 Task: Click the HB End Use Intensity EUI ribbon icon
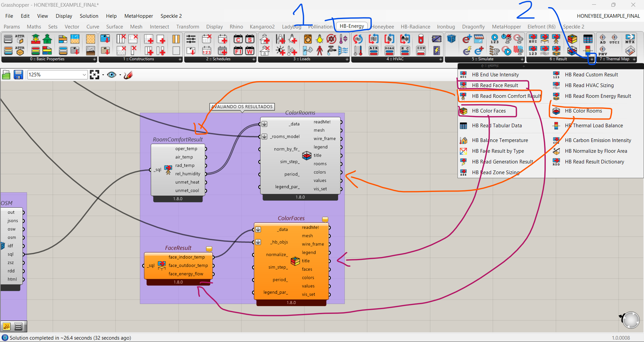pos(533,39)
